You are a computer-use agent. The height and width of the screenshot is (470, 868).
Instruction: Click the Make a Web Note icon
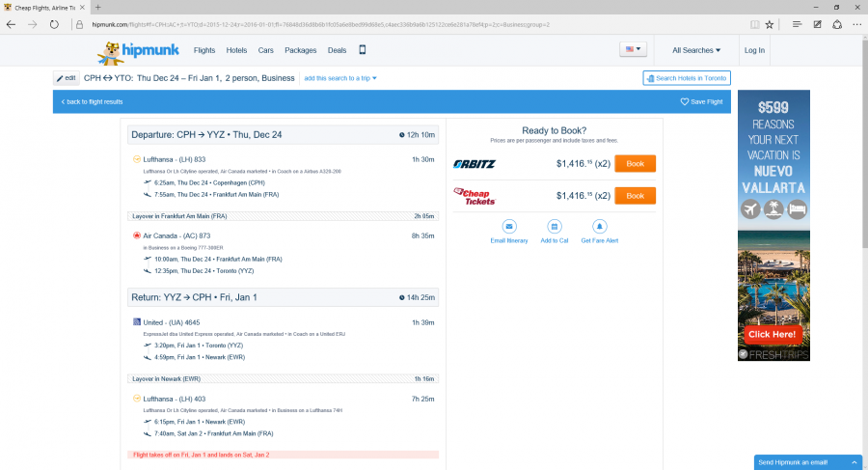pos(817,24)
